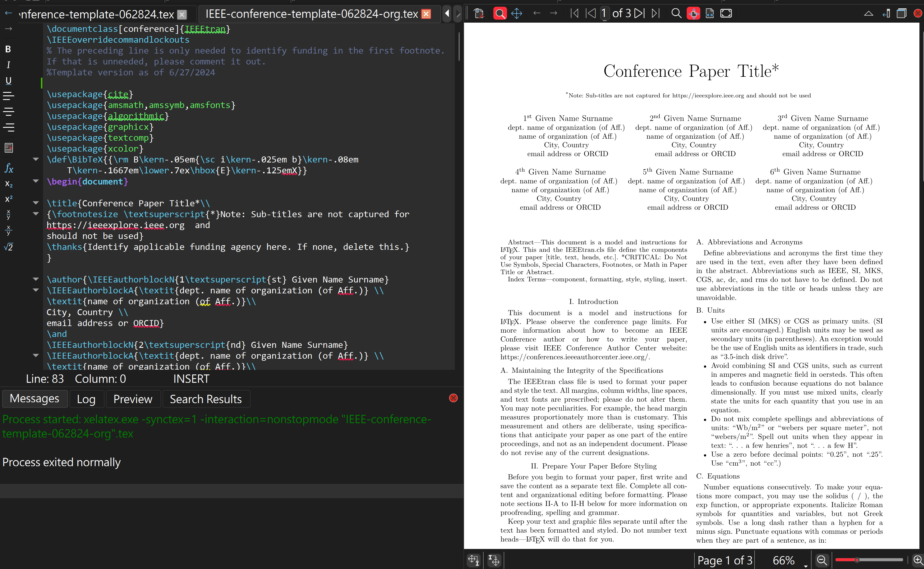Image resolution: width=924 pixels, height=569 pixels.
Task: Collapse the \def\BibTeX fold marker
Action: (36, 159)
